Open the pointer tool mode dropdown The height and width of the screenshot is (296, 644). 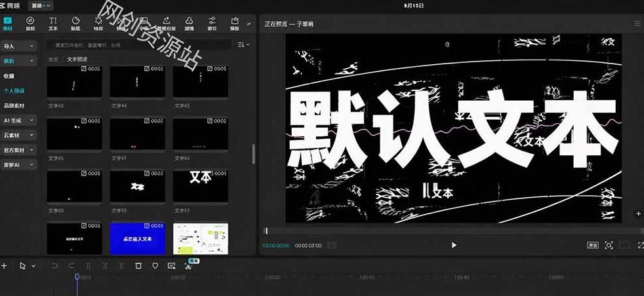(x=33, y=266)
